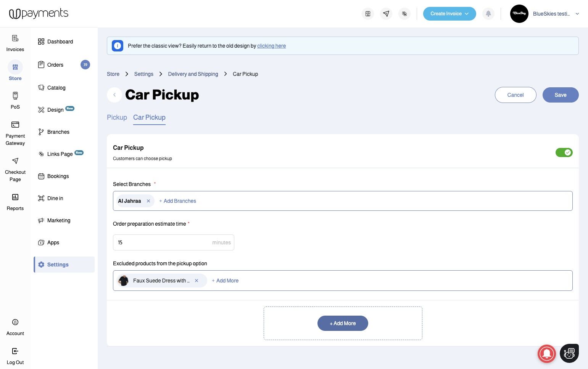Screen dimensions: 588x369
Task: Click the Cancel button
Action: click(x=515, y=95)
